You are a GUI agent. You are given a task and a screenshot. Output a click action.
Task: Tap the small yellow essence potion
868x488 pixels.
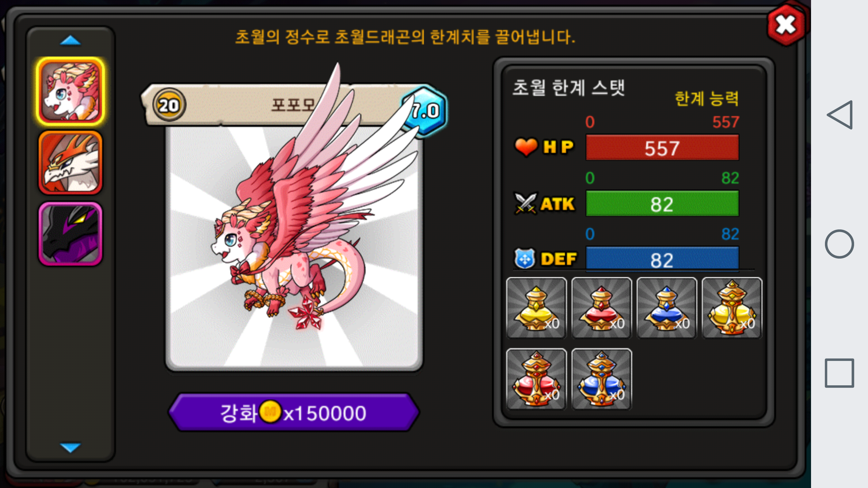click(x=536, y=308)
